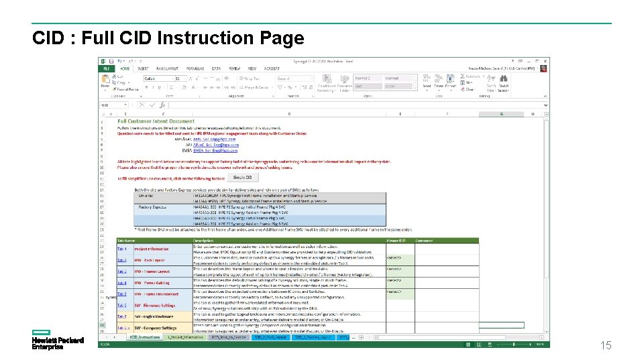644x362 pixels.
Task: Click the Simple CID button
Action: (242, 177)
